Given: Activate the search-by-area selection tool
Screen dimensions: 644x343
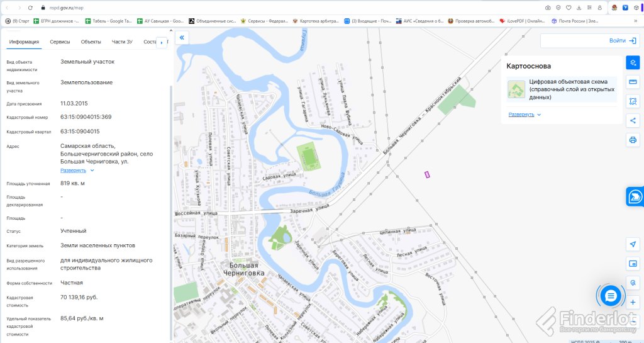Looking at the screenshot, I should [633, 101].
